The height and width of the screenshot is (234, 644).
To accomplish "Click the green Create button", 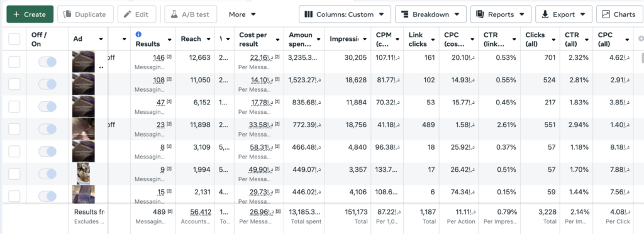I will tap(30, 14).
